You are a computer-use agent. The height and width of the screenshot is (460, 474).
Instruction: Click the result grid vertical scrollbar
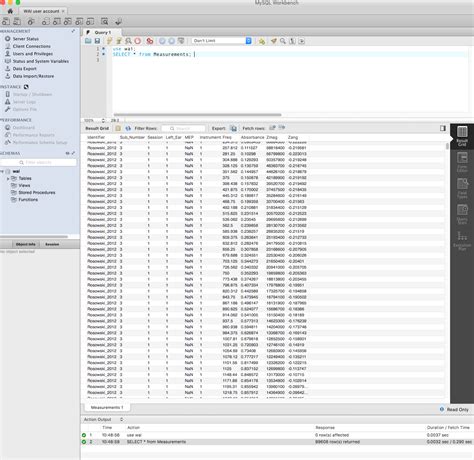[447, 146]
